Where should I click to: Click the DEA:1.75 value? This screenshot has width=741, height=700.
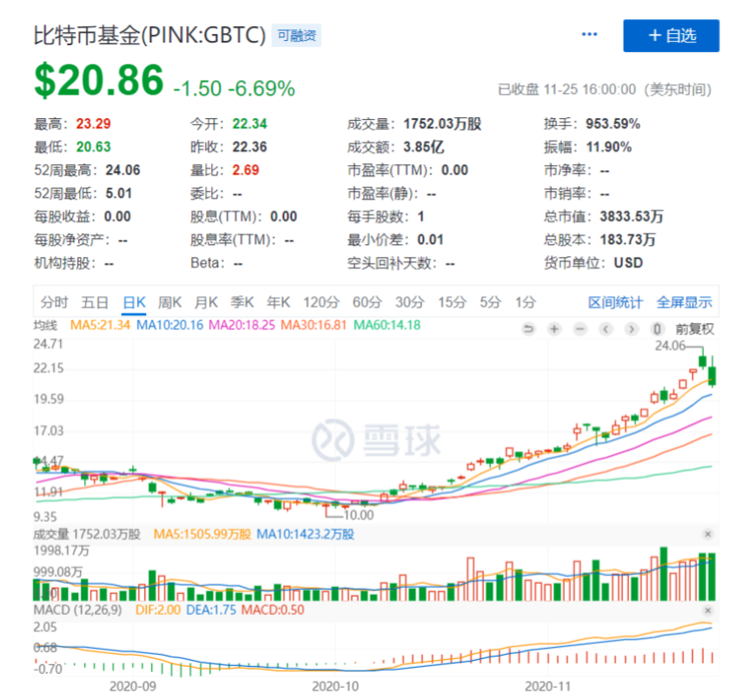[x=211, y=611]
